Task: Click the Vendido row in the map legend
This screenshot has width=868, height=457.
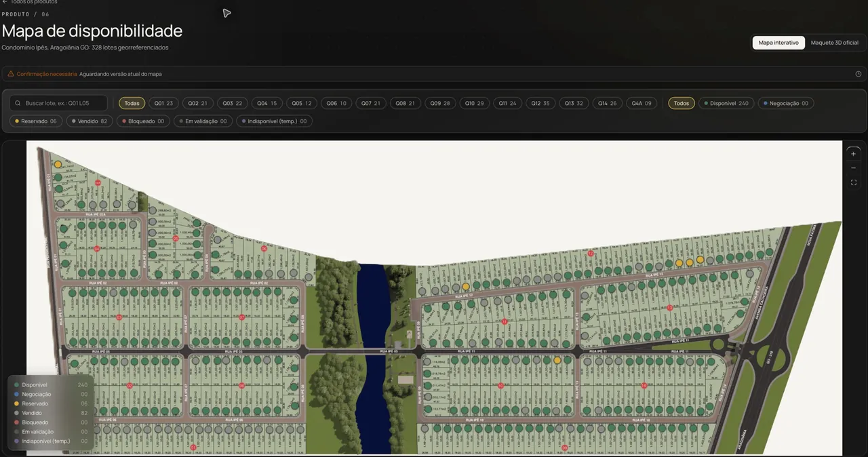Action: [x=51, y=413]
